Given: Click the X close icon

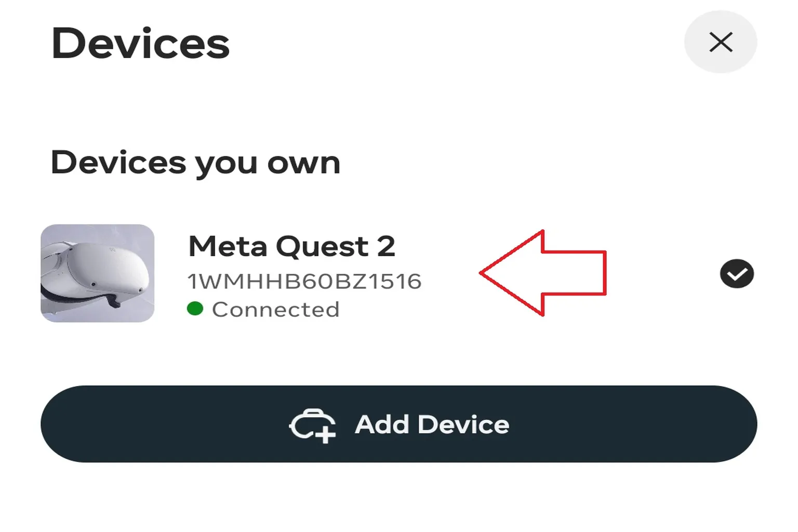Looking at the screenshot, I should pyautogui.click(x=721, y=42).
